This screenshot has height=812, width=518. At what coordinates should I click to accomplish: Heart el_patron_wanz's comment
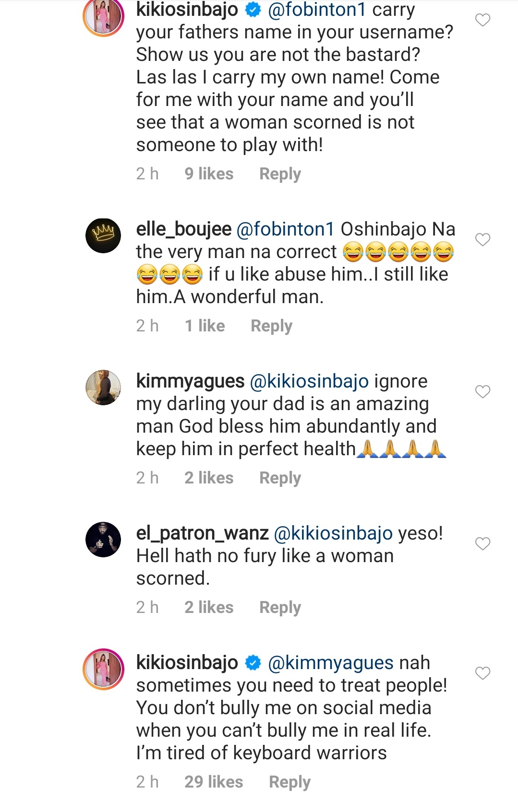[x=482, y=543]
